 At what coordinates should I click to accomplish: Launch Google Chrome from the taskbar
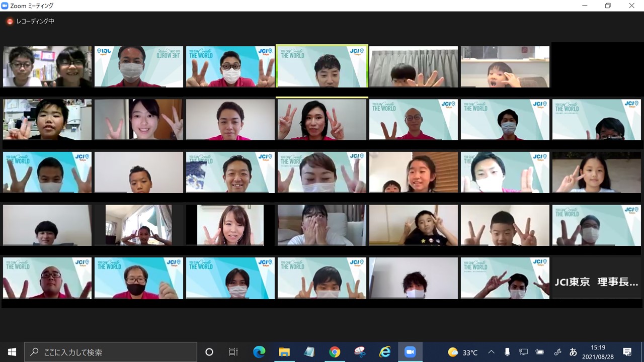pyautogui.click(x=335, y=352)
